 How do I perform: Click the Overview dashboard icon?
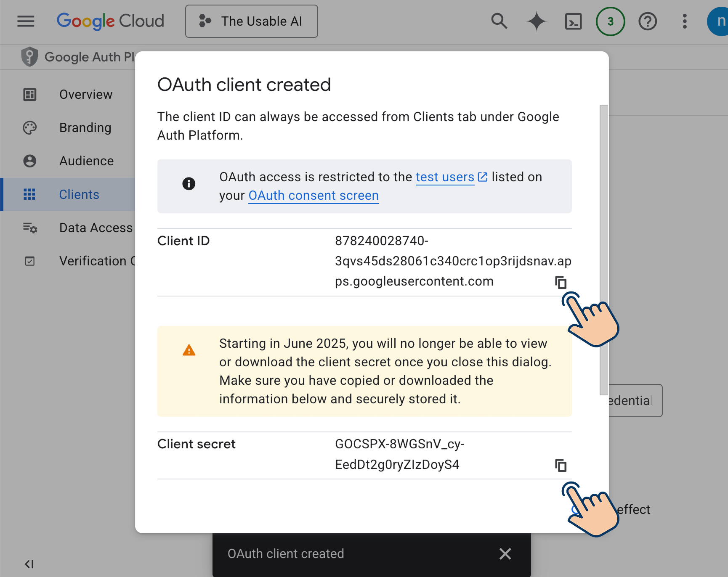29,94
